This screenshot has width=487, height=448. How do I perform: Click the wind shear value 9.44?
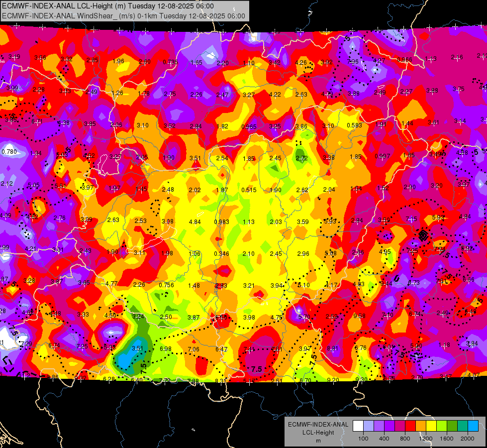click(x=386, y=283)
